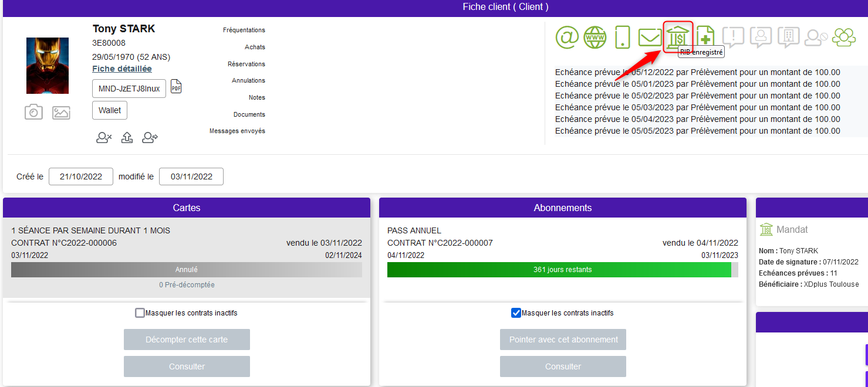
Task: Open the Messages envoyés section
Action: [x=237, y=131]
